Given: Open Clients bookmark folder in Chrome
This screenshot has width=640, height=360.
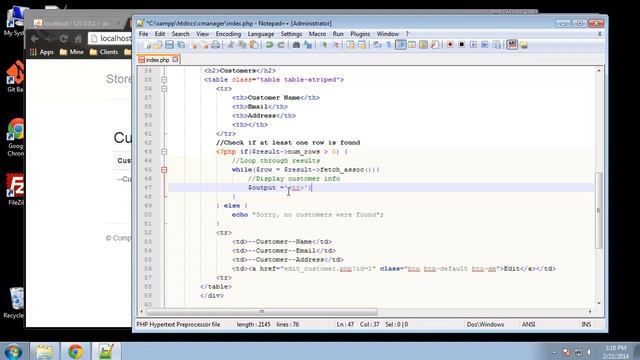Looking at the screenshot, I should [x=104, y=52].
